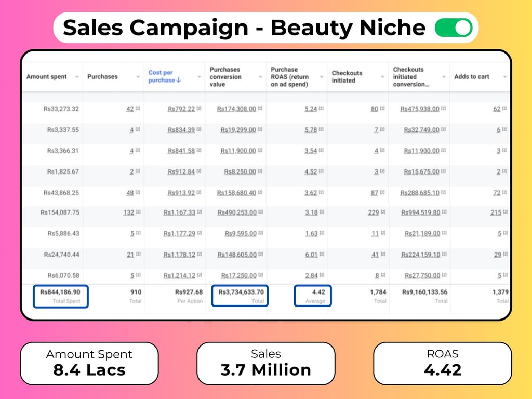This screenshot has width=532, height=399.
Task: Click info icon next to Rs8,250.00
Action: point(260,171)
